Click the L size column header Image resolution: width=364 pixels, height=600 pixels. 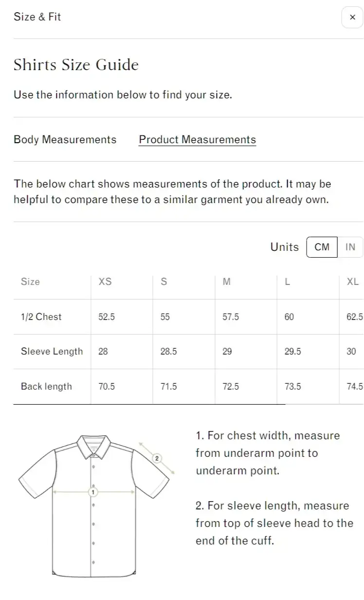(288, 281)
